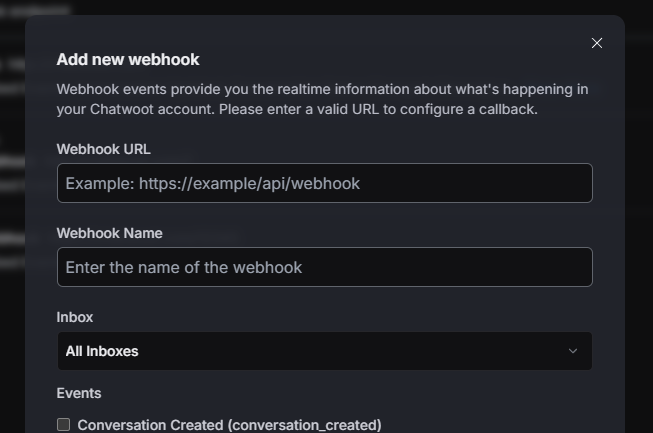
Task: Open the Inbox dropdown
Action: click(x=324, y=351)
